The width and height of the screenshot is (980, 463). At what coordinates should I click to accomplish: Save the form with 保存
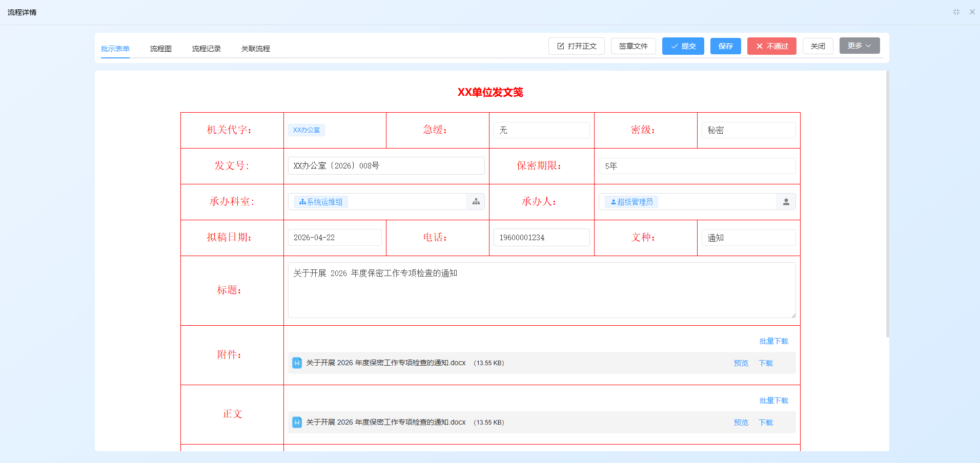click(x=726, y=46)
